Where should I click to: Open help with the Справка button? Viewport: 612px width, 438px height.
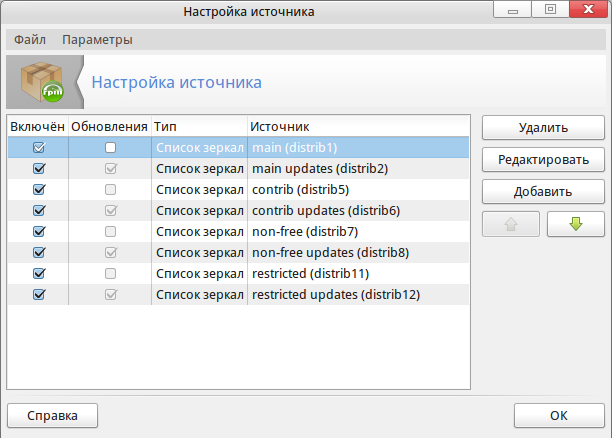point(52,415)
